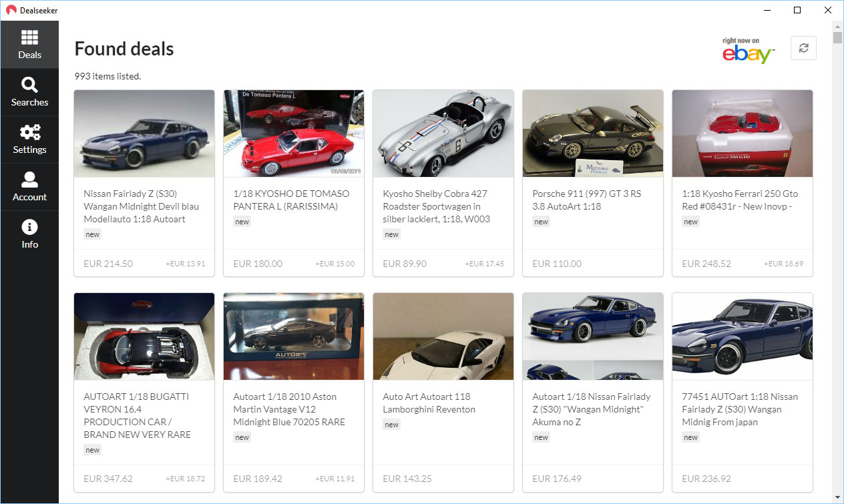844x504 pixels.
Task: Click the vertical scrollbar thumb
Action: (837, 37)
